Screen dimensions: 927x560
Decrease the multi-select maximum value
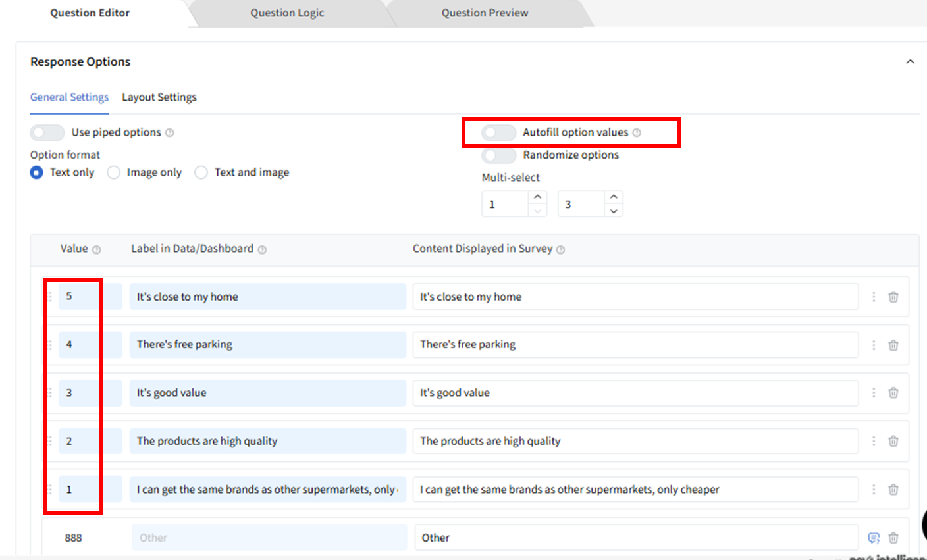point(614,211)
